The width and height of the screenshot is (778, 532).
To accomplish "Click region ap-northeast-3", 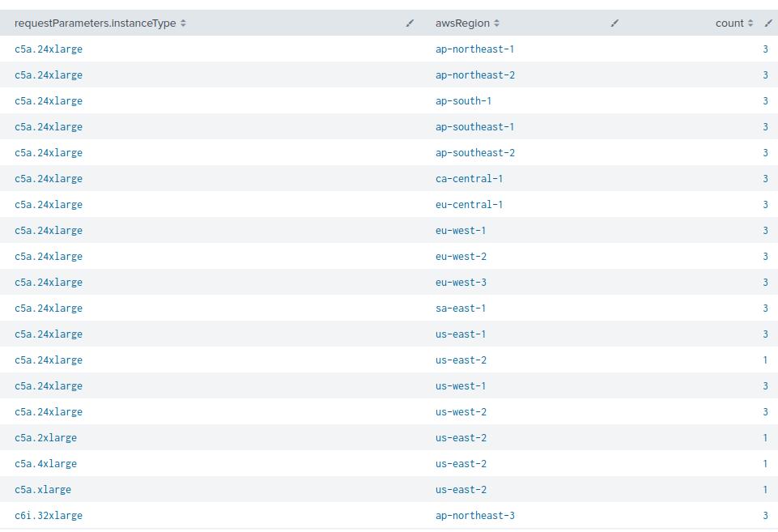I will pos(475,516).
